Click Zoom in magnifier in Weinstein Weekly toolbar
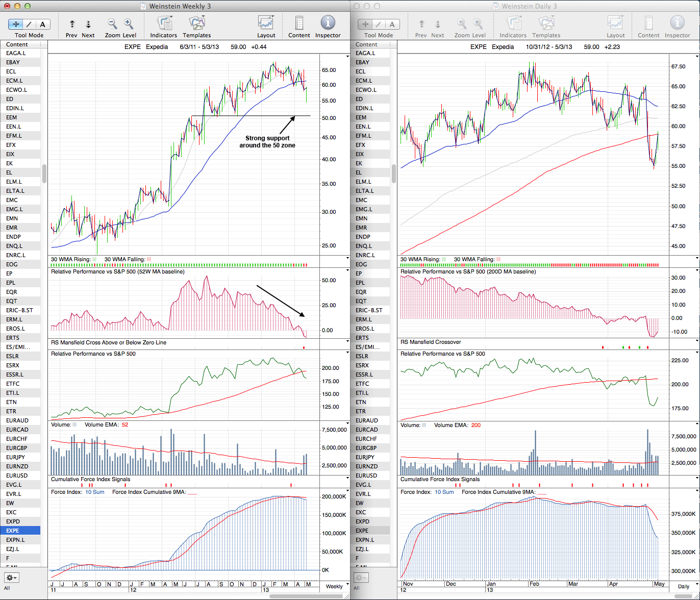The image size is (700, 600). coord(129,24)
